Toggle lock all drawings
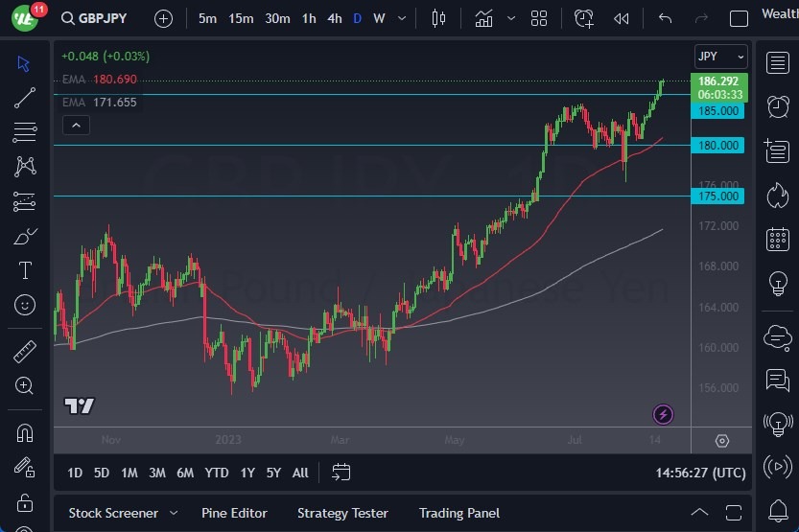Viewport: 799px width, 532px height. (x=25, y=502)
